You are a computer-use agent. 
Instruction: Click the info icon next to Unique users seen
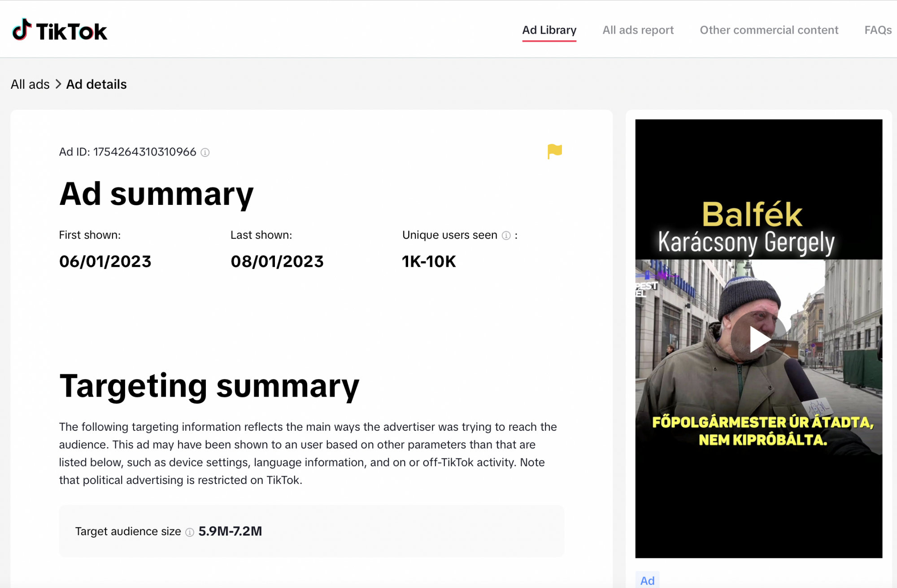point(506,236)
